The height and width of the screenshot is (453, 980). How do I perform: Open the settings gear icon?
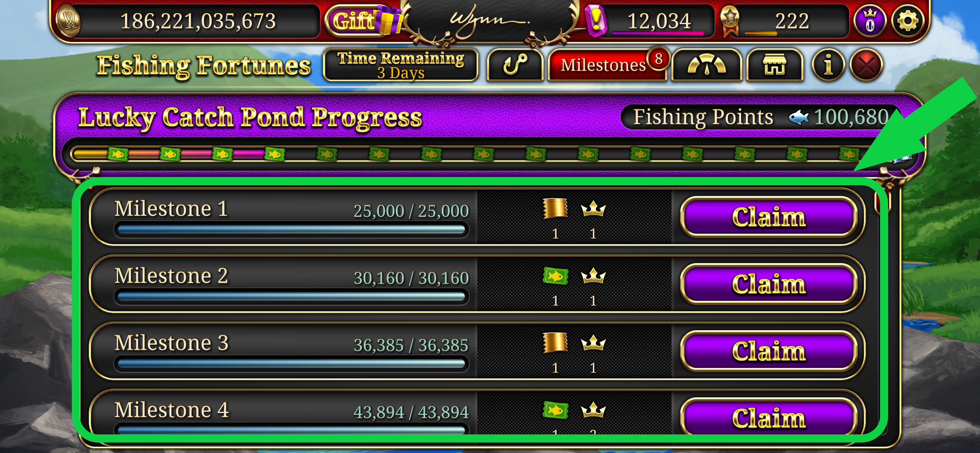pyautogui.click(x=907, y=21)
